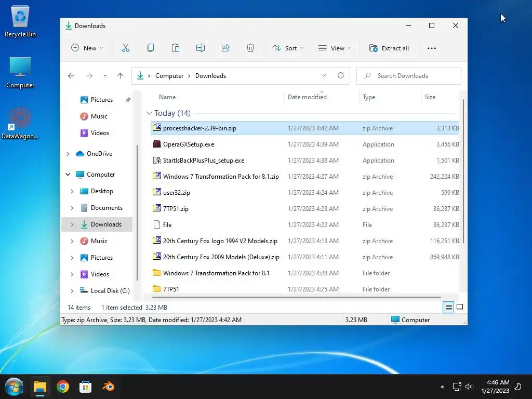The height and width of the screenshot is (399, 532).
Task: Select Recycle Bin desktop icon
Action: (20, 22)
